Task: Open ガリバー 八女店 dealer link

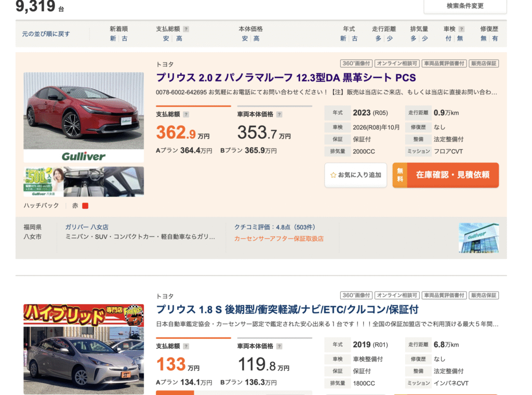Action: [87, 227]
